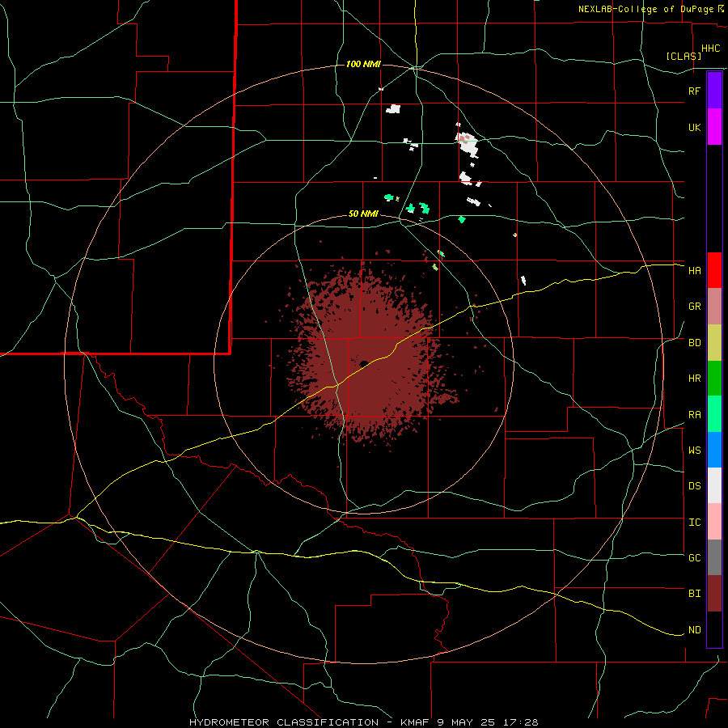Click the light pink IC legend swatch
Image resolution: width=728 pixels, height=728 pixels.
(714, 522)
